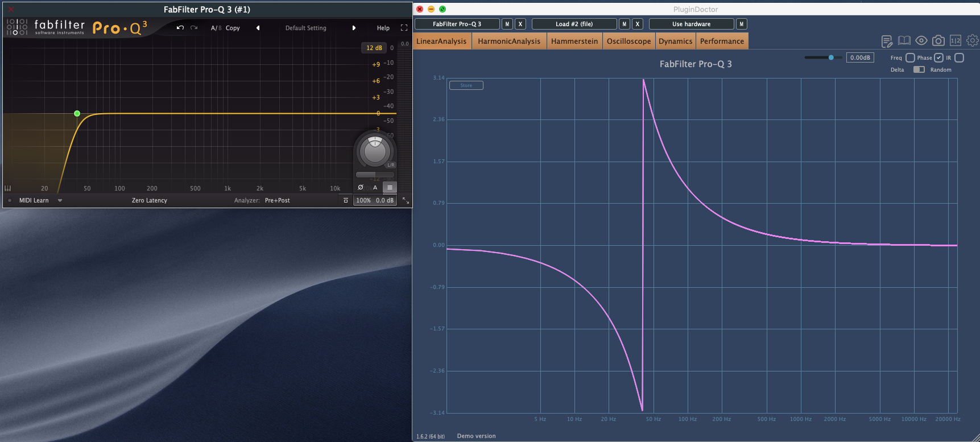Open the 12 dB display range menu

point(374,48)
